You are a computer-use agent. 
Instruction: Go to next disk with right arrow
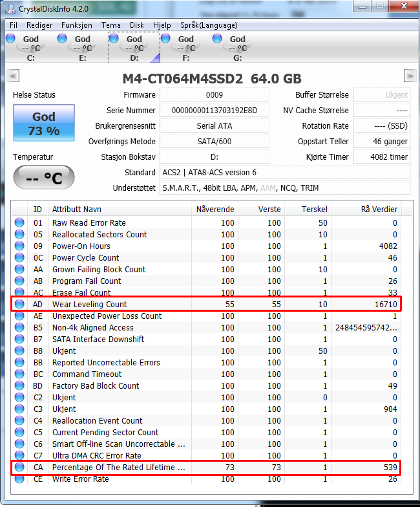[x=410, y=76]
